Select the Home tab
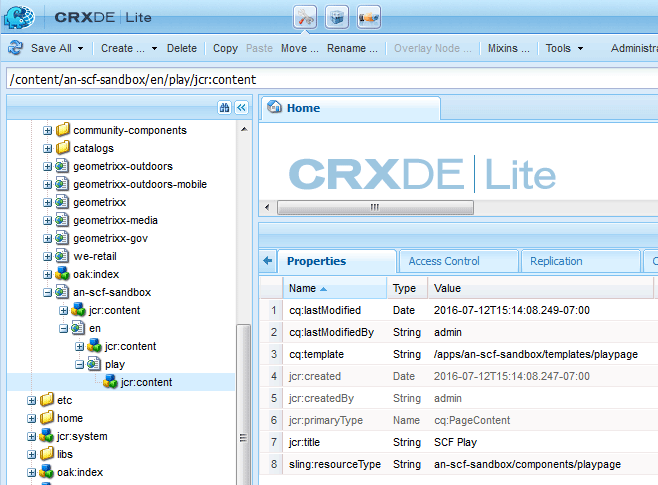Image resolution: width=658 pixels, height=485 pixels. click(x=350, y=108)
